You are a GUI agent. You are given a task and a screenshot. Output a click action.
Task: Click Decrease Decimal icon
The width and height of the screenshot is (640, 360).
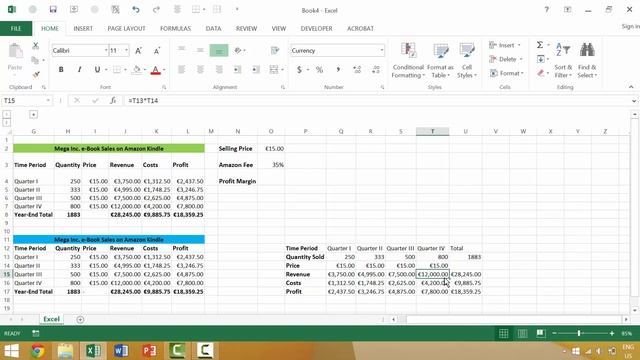coord(376,70)
